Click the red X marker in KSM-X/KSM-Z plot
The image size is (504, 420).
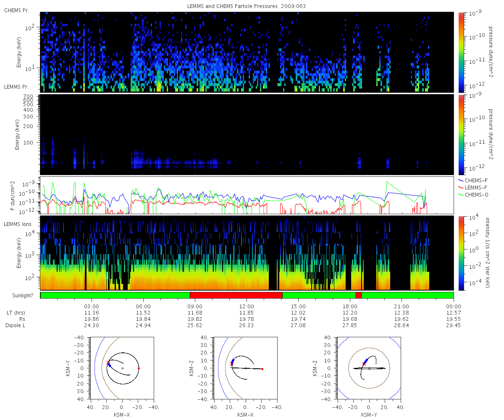[231, 364]
